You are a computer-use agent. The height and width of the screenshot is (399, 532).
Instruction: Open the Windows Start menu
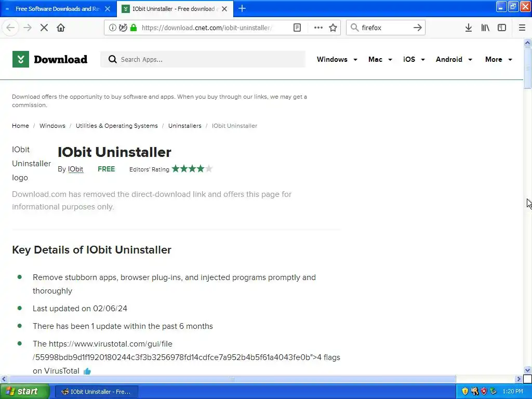click(x=24, y=391)
